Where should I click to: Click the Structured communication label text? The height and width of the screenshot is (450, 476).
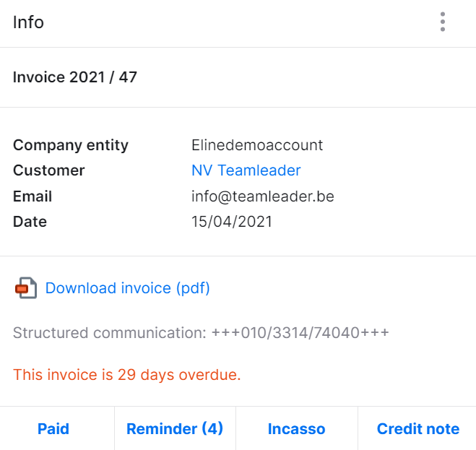[x=110, y=332]
